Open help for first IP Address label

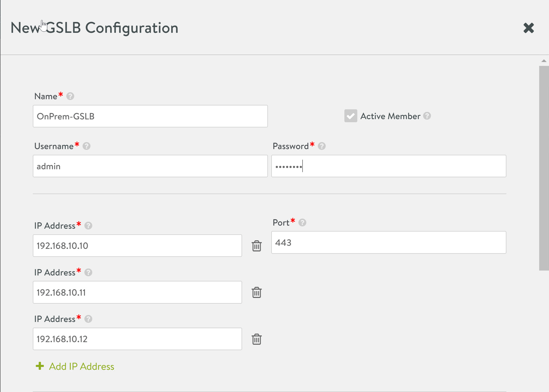pos(88,226)
